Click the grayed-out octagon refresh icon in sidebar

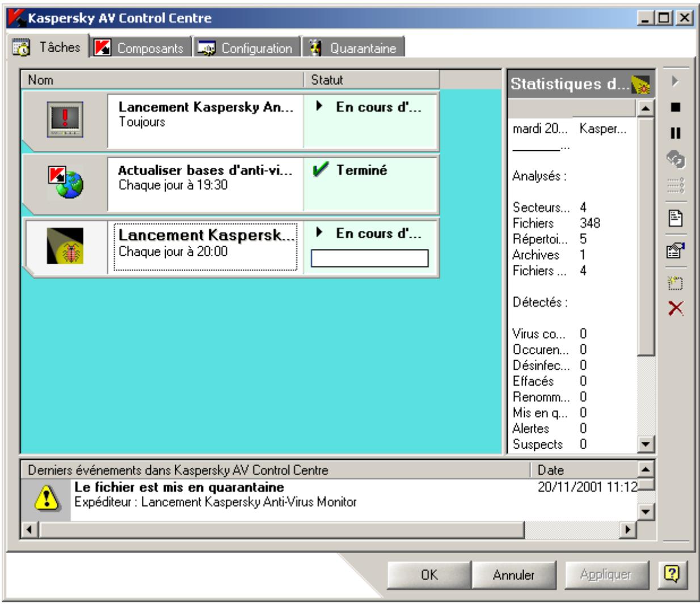pyautogui.click(x=675, y=159)
